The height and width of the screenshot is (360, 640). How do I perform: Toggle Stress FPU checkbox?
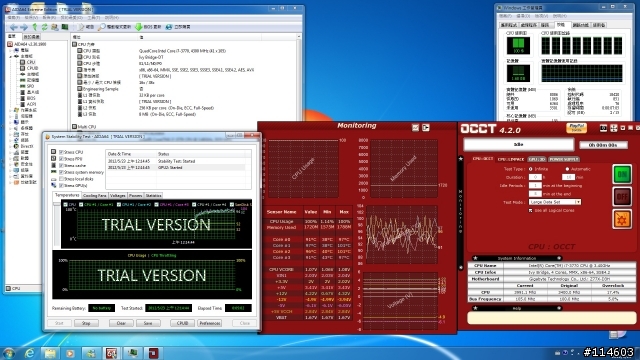click(x=61, y=159)
